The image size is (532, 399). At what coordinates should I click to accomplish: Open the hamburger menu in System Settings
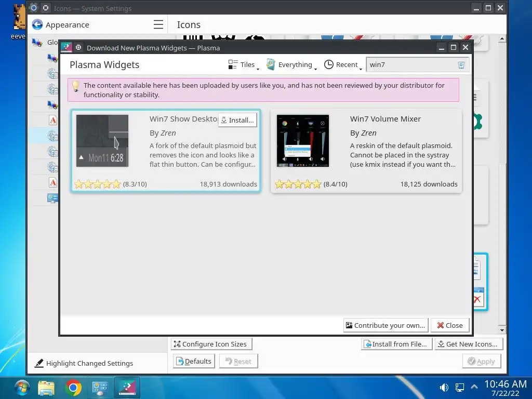(158, 24)
